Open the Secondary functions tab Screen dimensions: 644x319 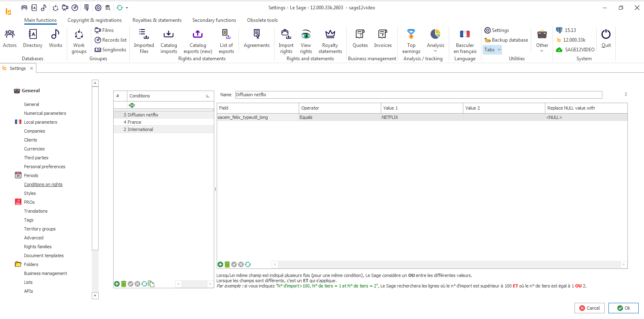click(x=214, y=20)
